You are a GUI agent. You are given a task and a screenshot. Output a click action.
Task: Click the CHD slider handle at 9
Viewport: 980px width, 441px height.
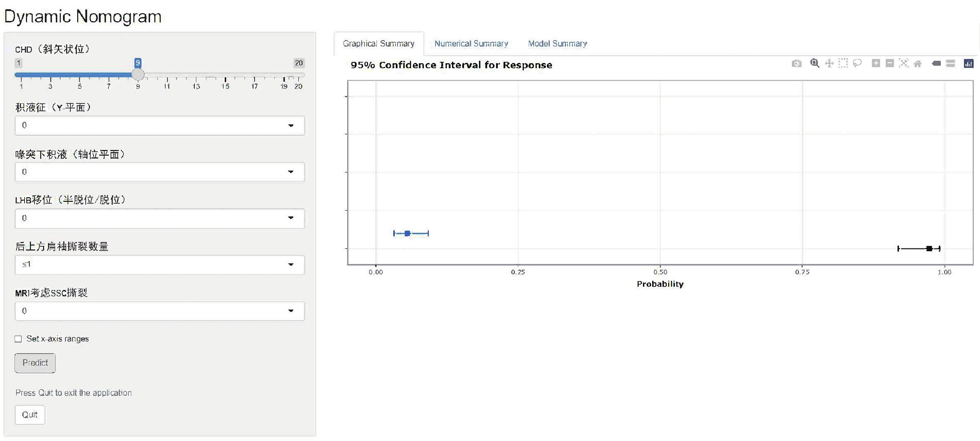tap(138, 75)
